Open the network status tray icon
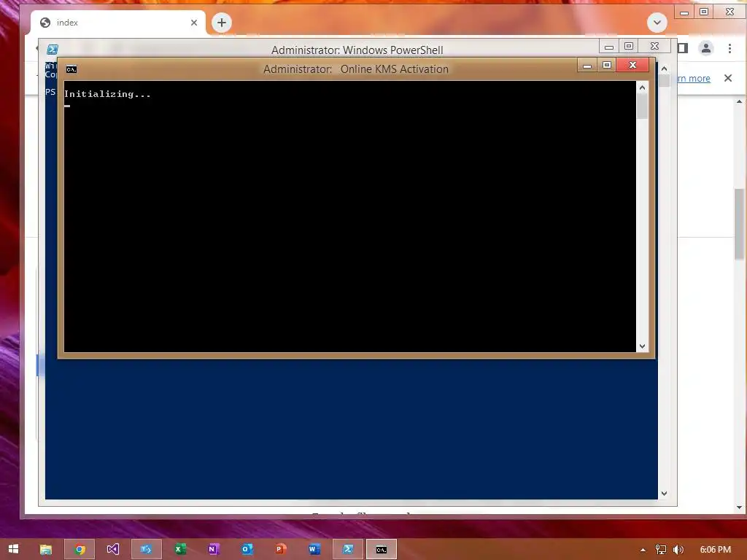 click(661, 550)
